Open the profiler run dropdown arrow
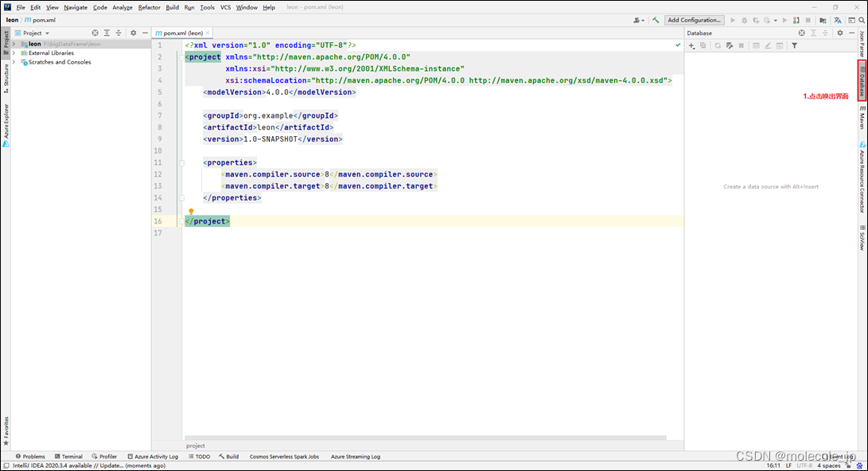Screen dimensions: 868x471 pos(776,21)
